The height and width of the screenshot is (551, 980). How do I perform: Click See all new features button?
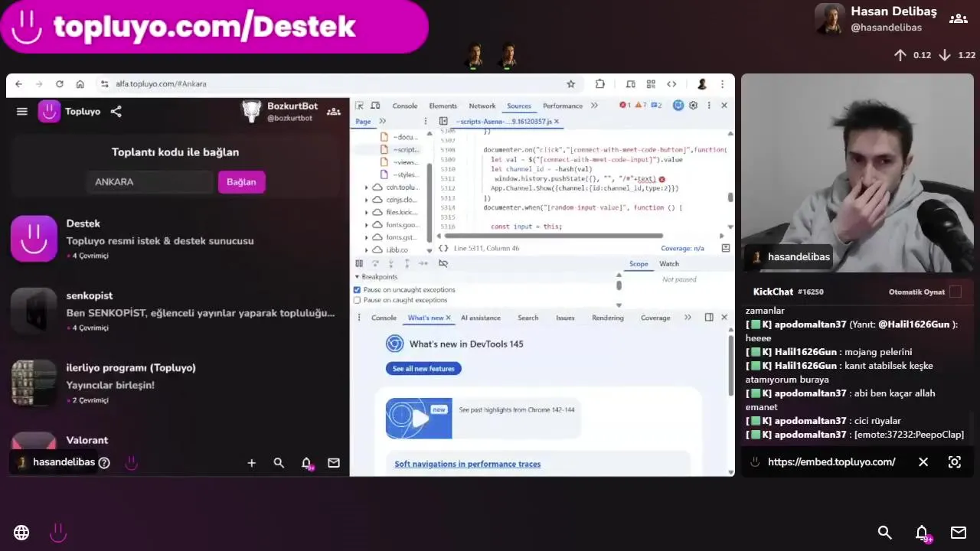423,369
